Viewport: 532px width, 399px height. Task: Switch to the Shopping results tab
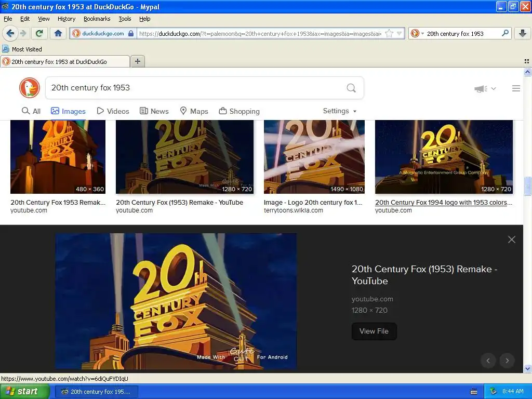pyautogui.click(x=239, y=111)
